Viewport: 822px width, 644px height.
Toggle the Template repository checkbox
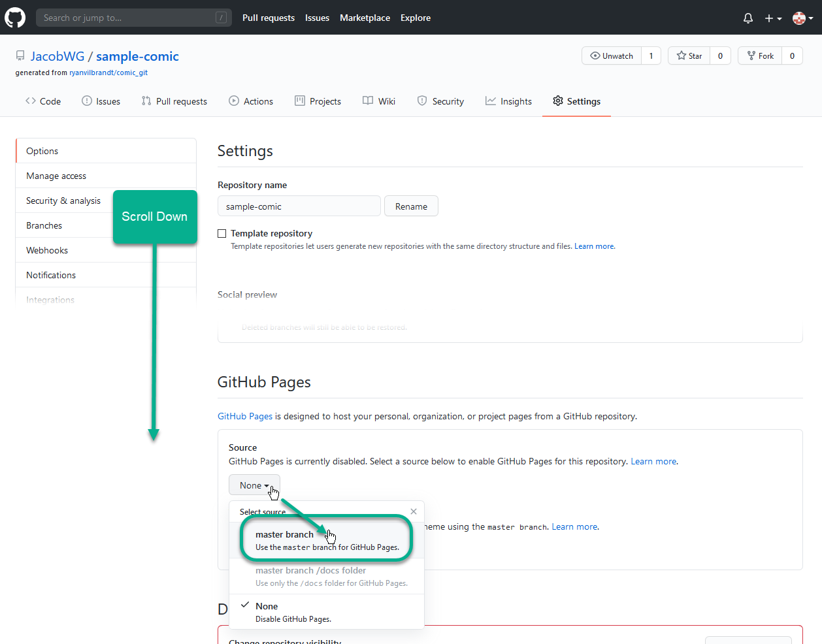(222, 233)
